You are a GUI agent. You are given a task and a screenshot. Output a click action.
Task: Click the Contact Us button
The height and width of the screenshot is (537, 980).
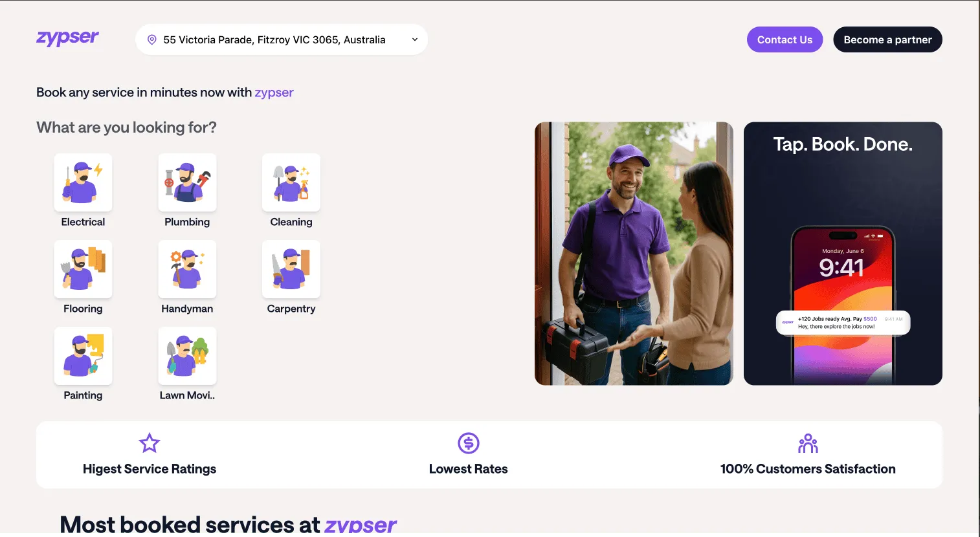click(785, 39)
